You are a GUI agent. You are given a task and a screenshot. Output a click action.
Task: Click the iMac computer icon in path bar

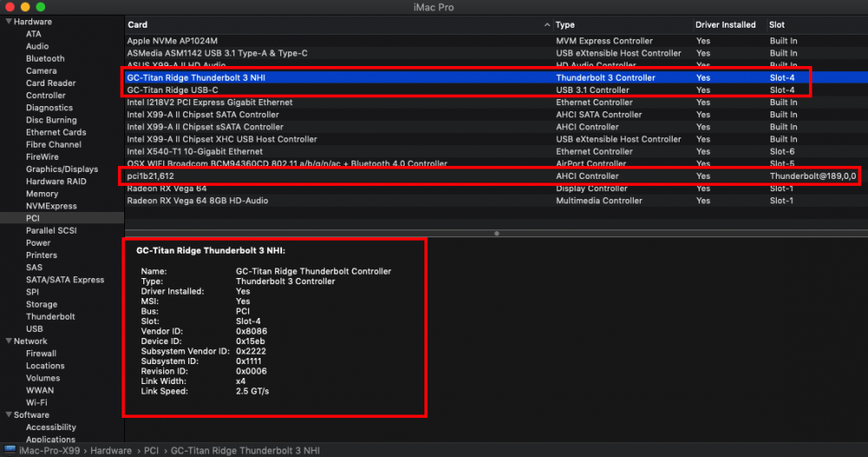tap(10, 450)
